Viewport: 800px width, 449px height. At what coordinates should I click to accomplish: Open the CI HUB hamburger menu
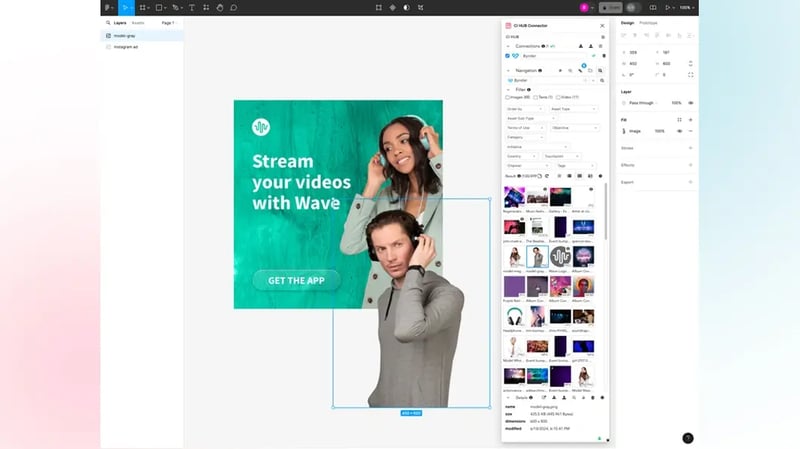[x=603, y=37]
